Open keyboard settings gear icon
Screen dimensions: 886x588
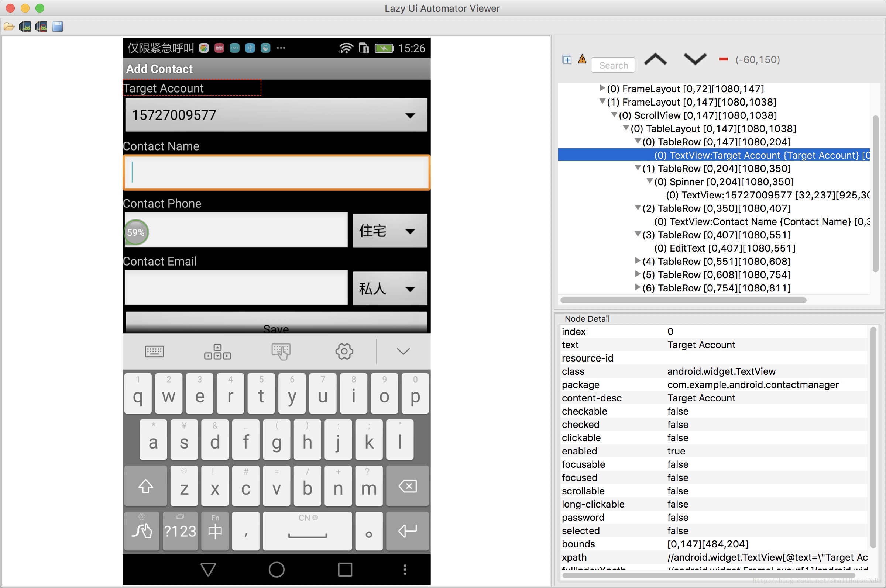(x=344, y=352)
